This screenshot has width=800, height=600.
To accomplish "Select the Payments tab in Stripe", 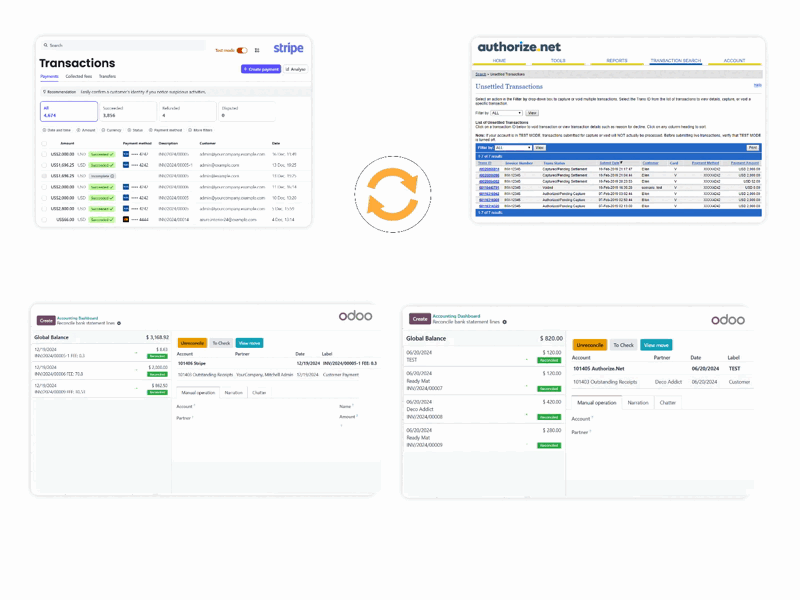I will pyautogui.click(x=49, y=76).
